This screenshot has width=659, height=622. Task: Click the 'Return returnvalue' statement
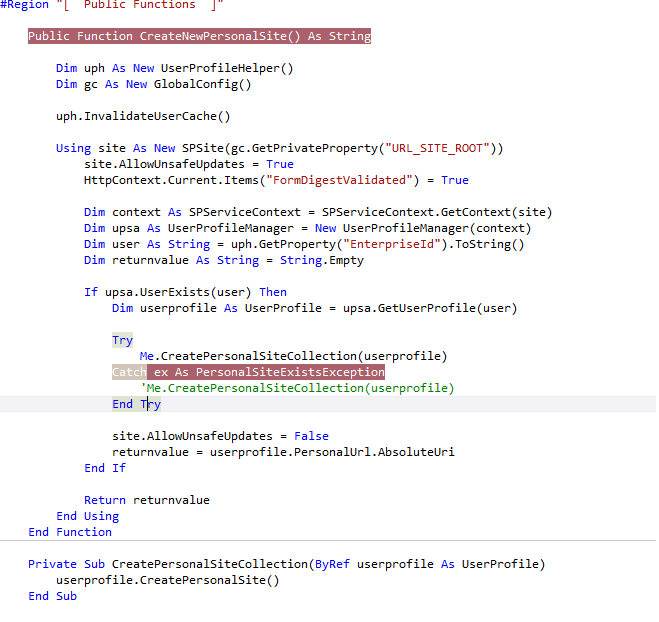[147, 500]
